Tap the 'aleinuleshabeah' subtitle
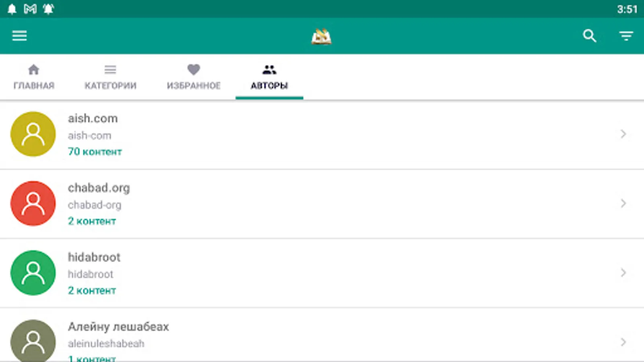Viewport: 644px width, 362px height. pos(106,343)
